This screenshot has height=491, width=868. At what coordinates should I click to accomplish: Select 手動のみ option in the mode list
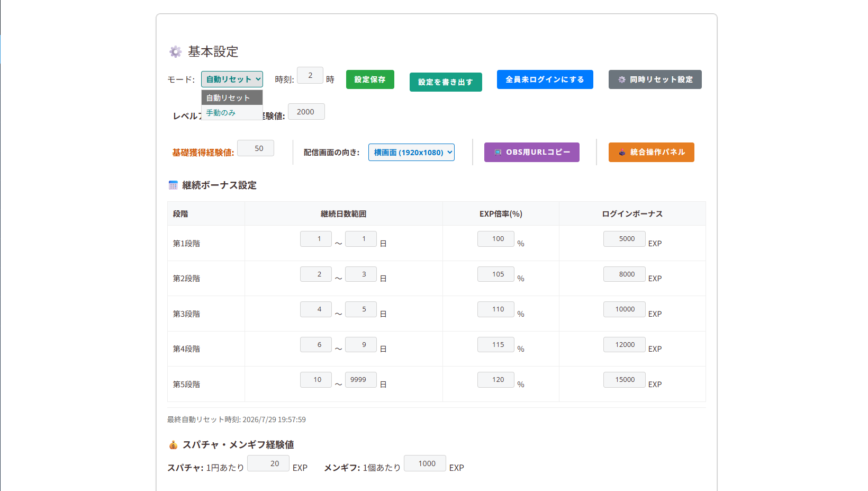[x=232, y=112]
